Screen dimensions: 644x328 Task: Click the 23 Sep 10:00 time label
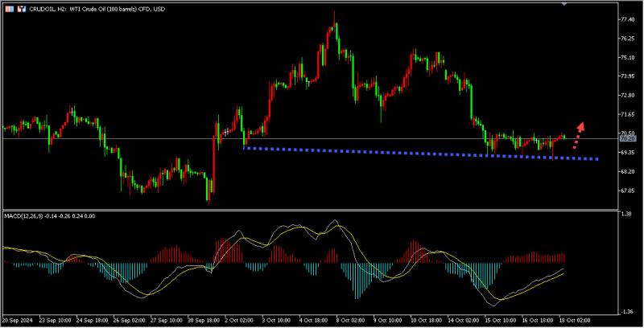point(55,320)
